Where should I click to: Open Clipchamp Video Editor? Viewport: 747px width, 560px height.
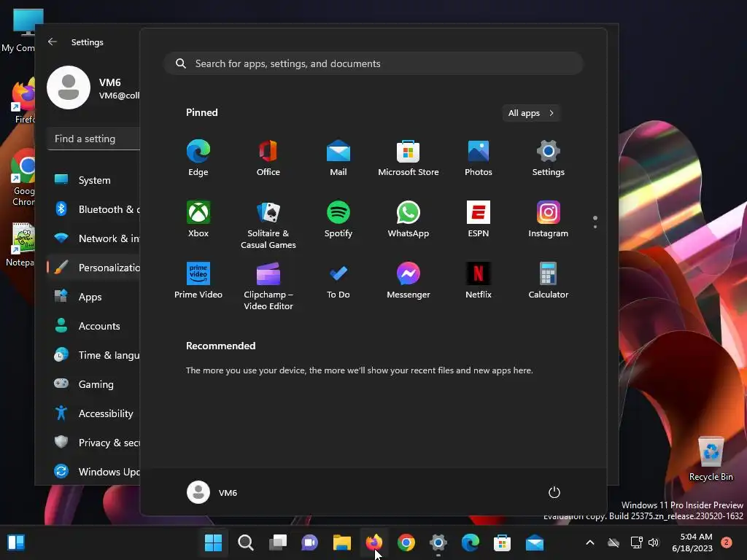[x=268, y=286]
